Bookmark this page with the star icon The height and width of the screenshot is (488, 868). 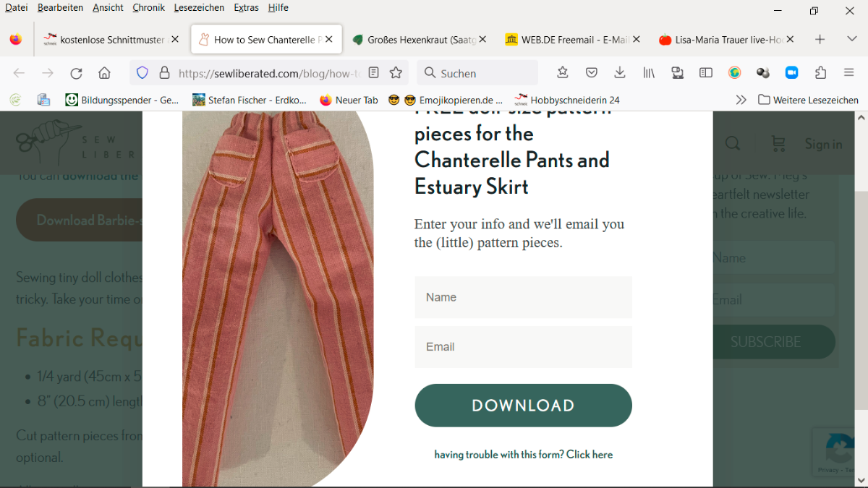396,73
